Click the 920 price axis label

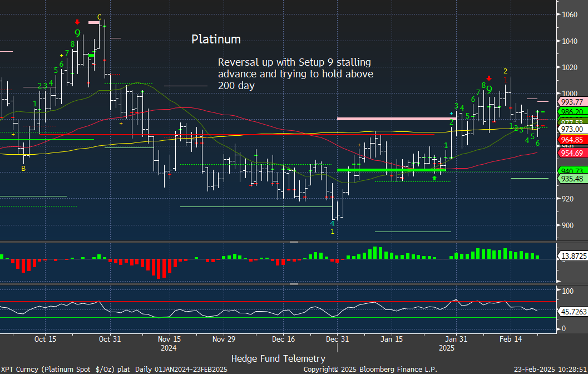click(568, 199)
